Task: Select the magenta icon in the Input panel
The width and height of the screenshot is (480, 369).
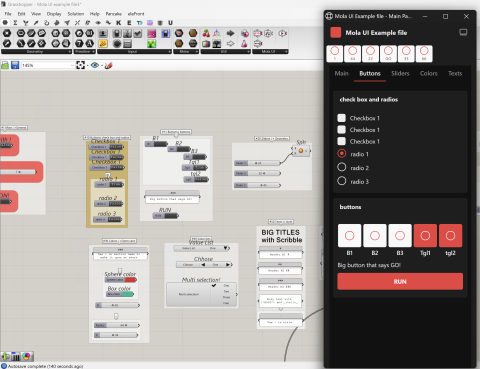Action: (x=152, y=33)
